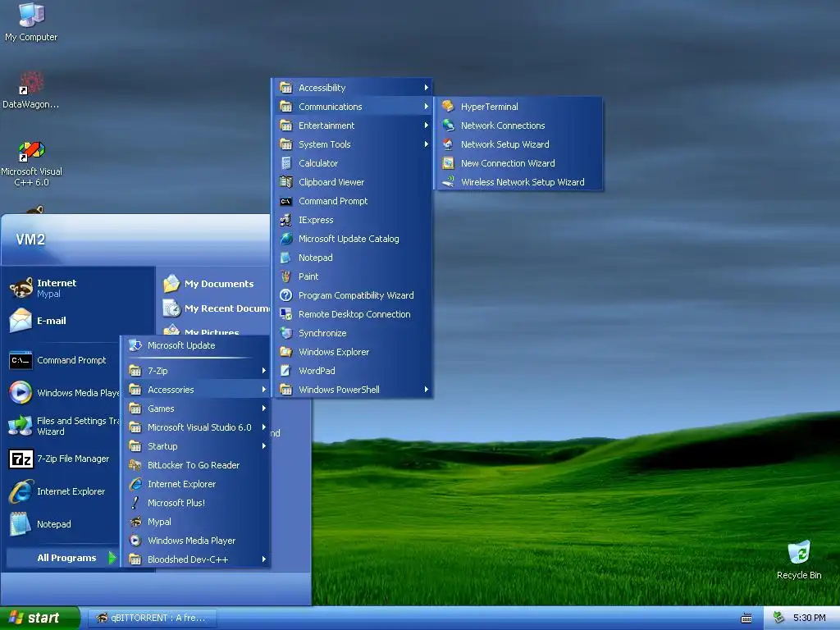This screenshot has width=840, height=630.
Task: Open Windows Media Player in All Programs list
Action: click(196, 540)
